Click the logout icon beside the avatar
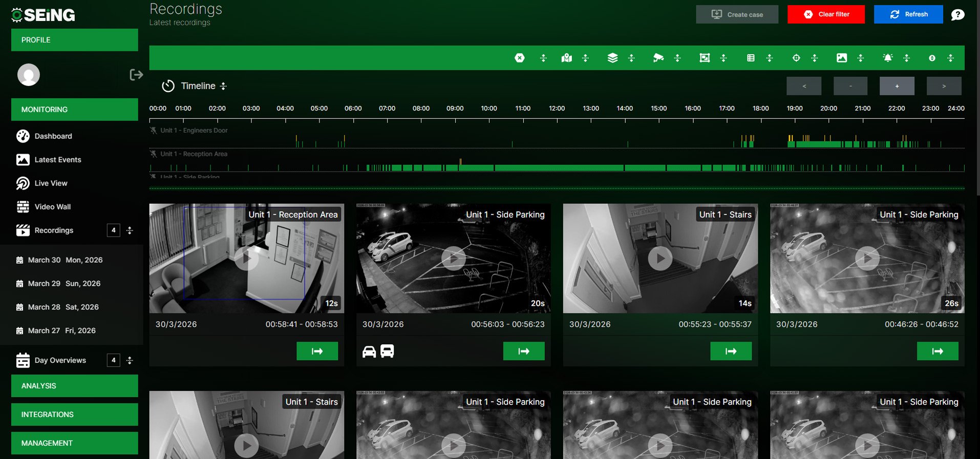The height and width of the screenshot is (459, 980). [136, 75]
